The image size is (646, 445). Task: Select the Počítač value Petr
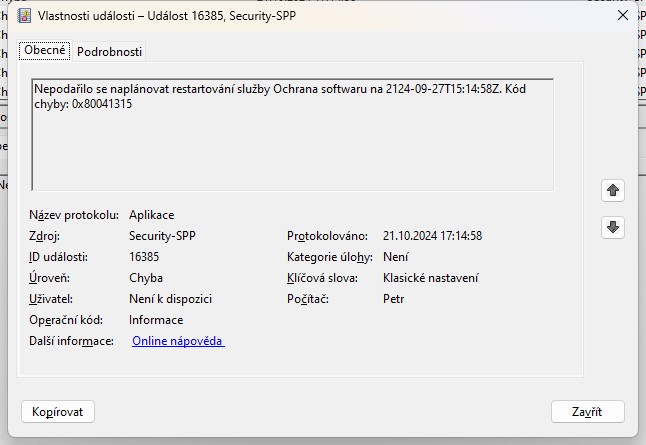point(393,299)
